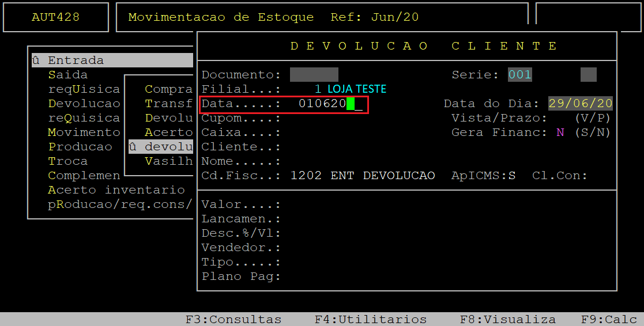Viewport: 644px width, 326px height.
Task: Click the Data do Dia value 29/06/20
Action: click(579, 104)
